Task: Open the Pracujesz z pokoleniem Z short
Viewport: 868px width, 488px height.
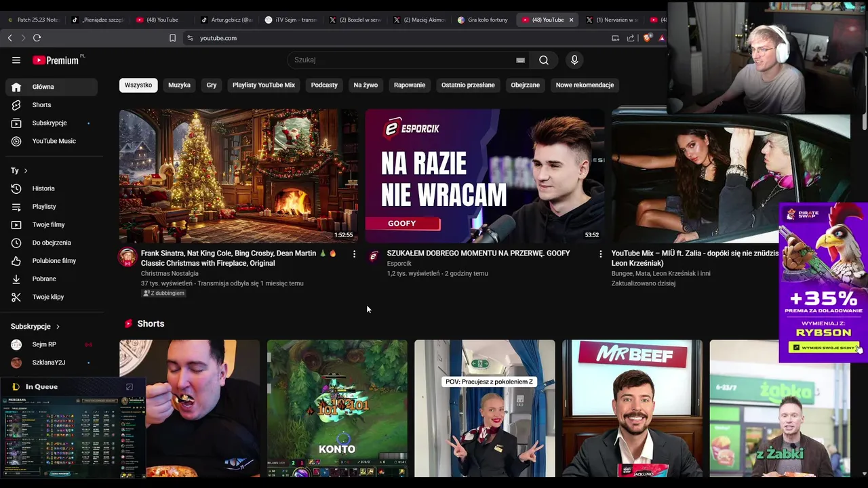Action: pyautogui.click(x=485, y=409)
